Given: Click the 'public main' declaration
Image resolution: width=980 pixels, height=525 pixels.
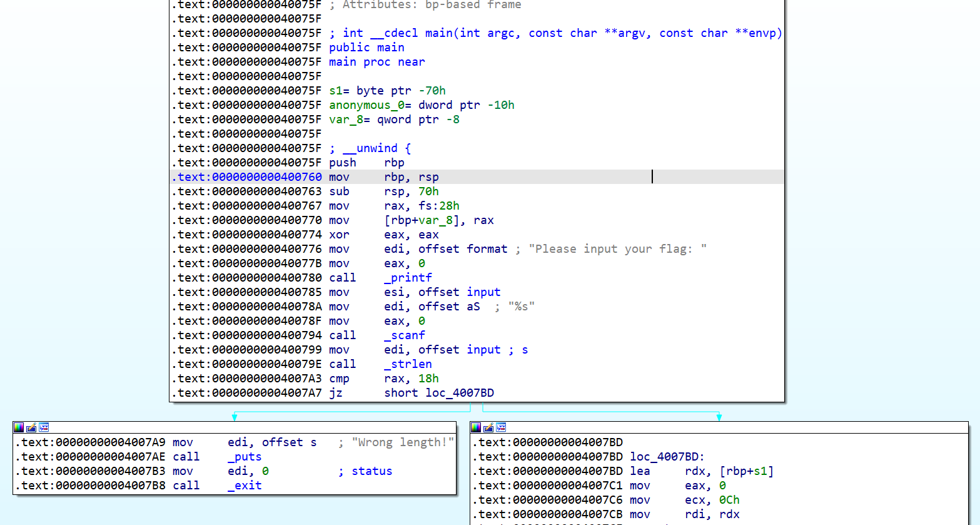Looking at the screenshot, I should (x=367, y=48).
